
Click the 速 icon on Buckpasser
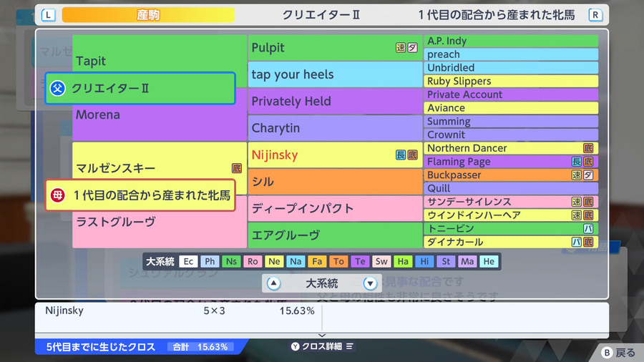pos(577,175)
